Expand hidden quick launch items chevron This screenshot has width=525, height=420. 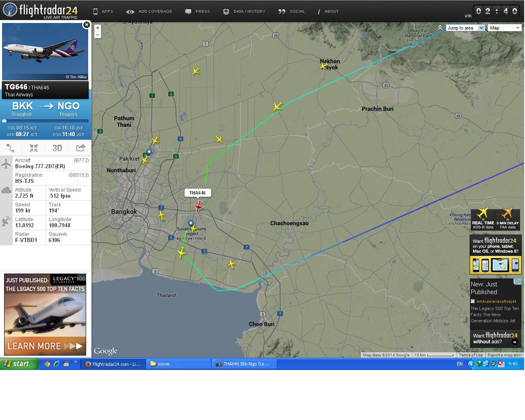point(76,362)
